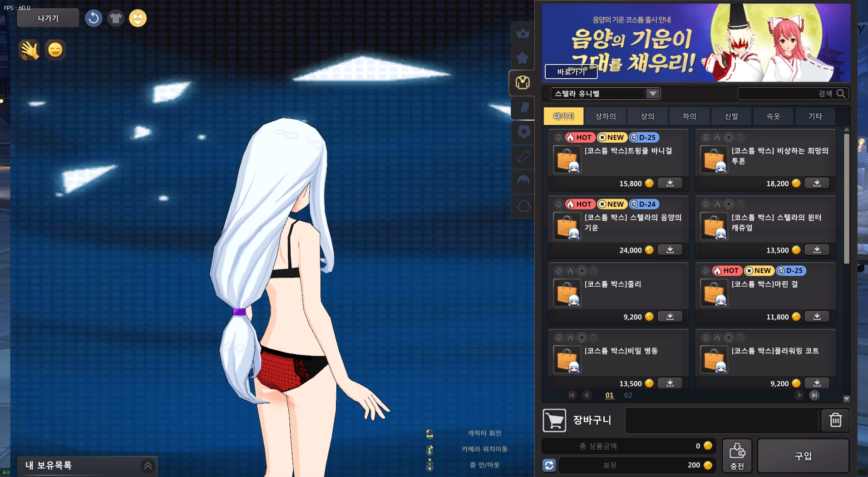Add the 15,800 coin costume box to cart
The image size is (868, 477).
670,183
